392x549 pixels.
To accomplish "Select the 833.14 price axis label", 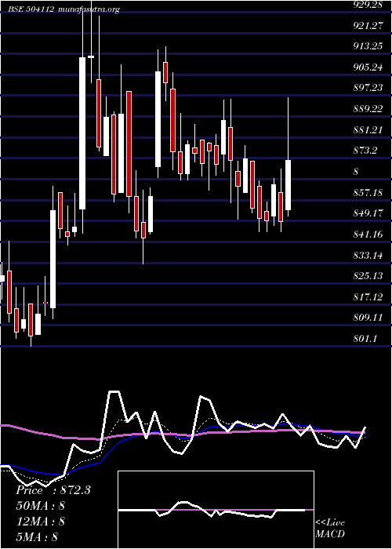I will point(368,256).
